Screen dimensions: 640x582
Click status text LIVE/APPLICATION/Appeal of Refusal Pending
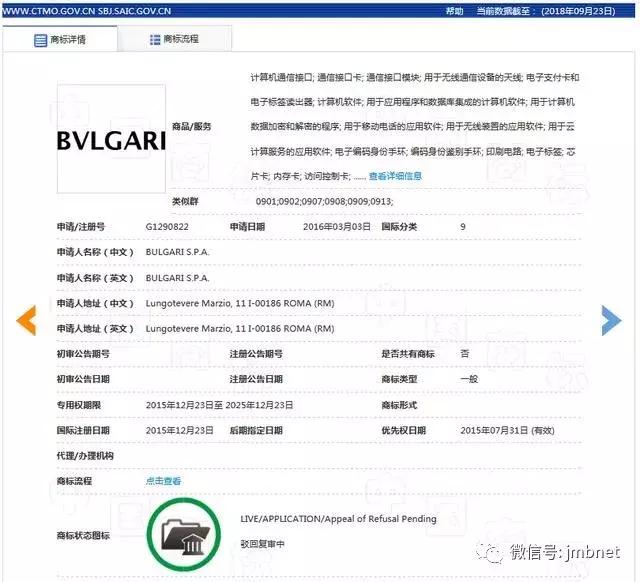338,519
